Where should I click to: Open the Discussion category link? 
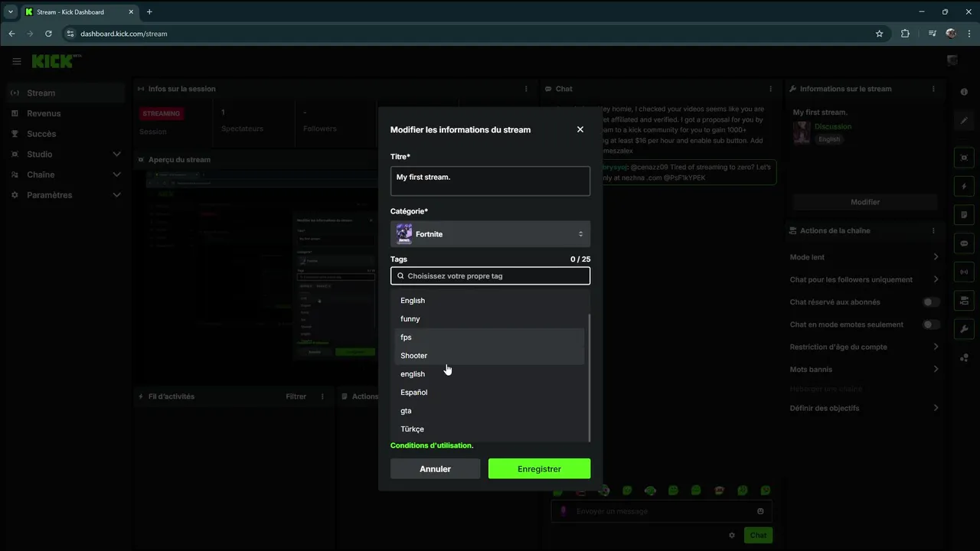pos(833,126)
